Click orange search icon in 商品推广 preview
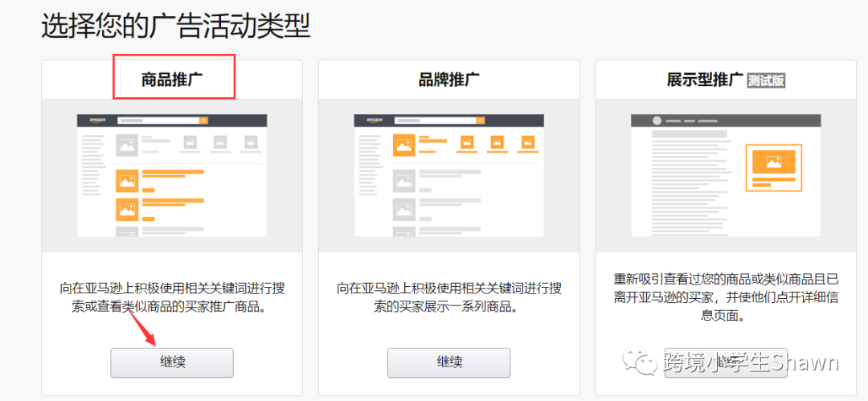Screen dimensions: 868x401 click(x=203, y=121)
